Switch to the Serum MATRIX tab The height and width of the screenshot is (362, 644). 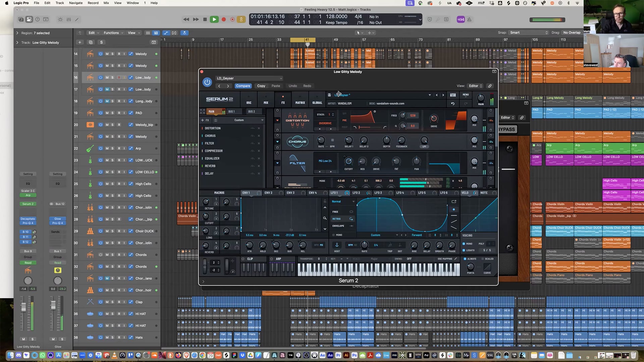click(300, 100)
